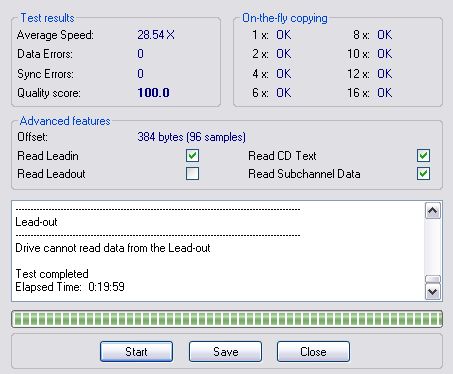Click the Data Errors value

tap(140, 54)
